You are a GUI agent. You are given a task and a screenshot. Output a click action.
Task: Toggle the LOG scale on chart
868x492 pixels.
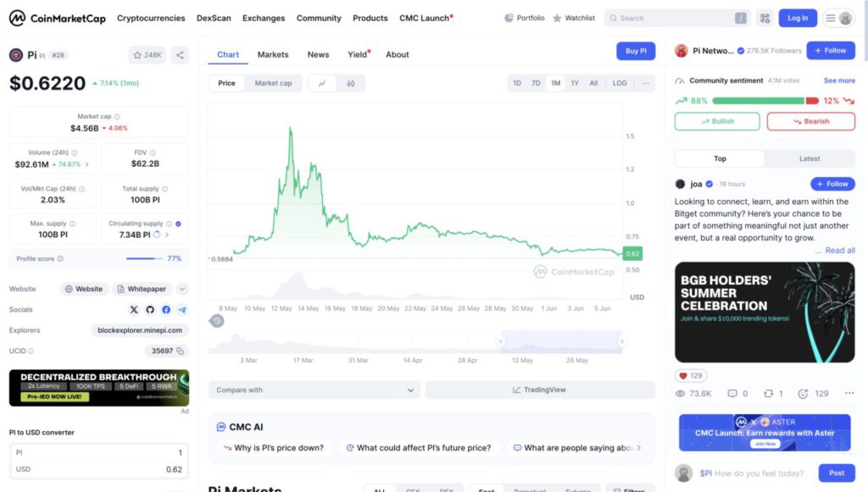tap(620, 83)
